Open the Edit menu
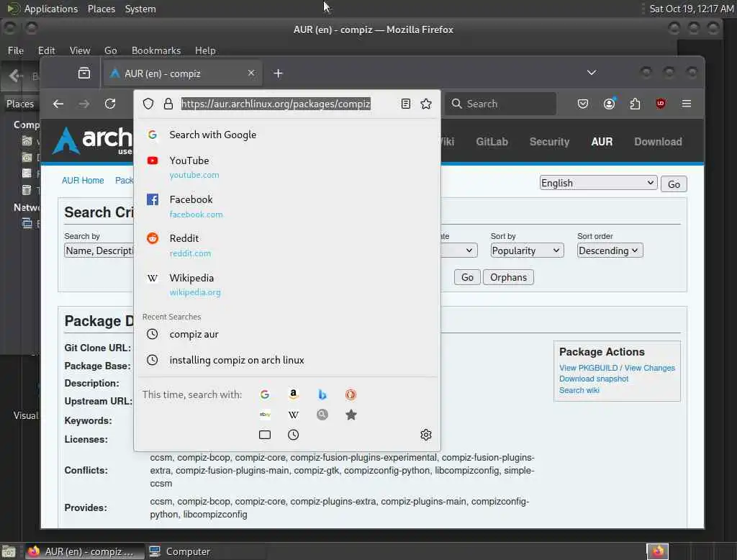 (47, 50)
